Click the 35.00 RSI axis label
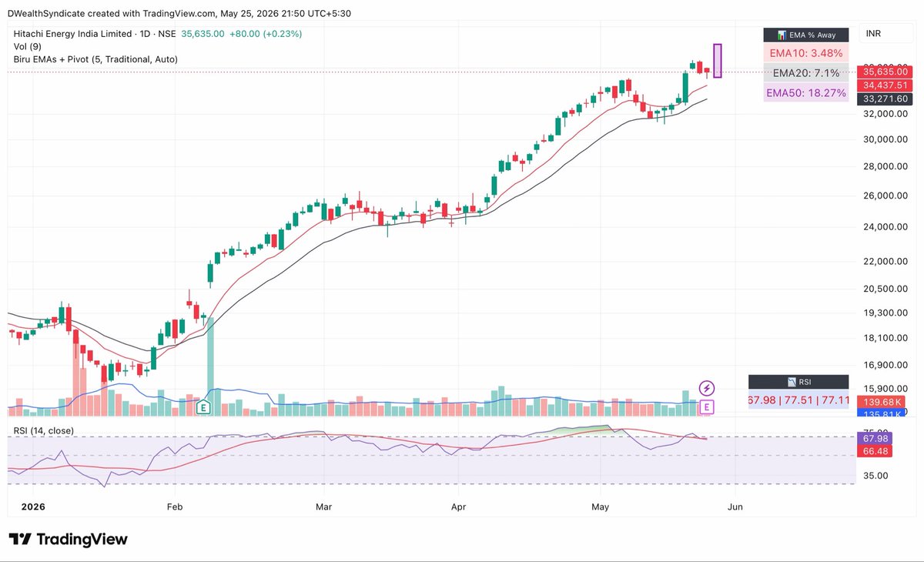Image resolution: width=924 pixels, height=562 pixels. point(875,476)
